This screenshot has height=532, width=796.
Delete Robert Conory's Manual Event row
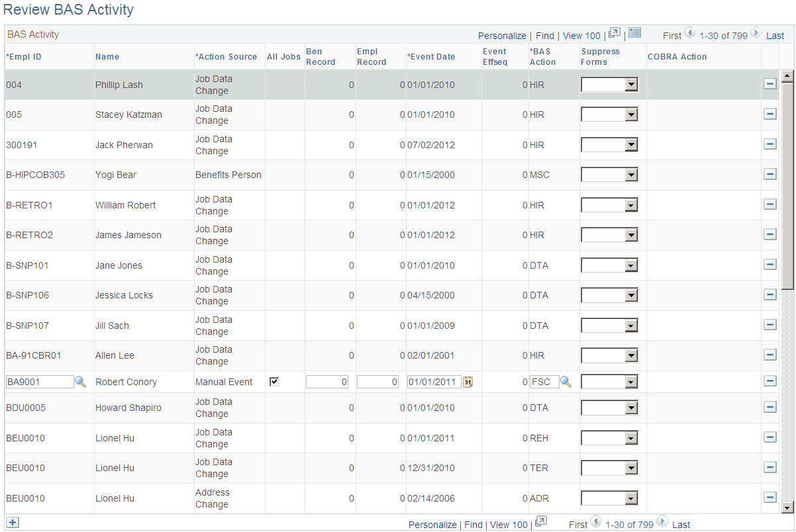(770, 382)
